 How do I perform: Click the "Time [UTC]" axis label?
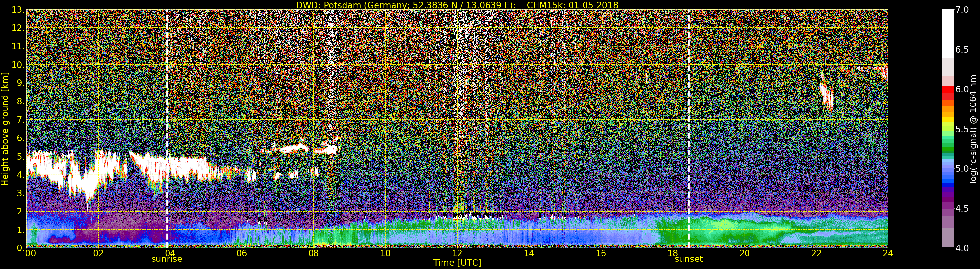[457, 262]
